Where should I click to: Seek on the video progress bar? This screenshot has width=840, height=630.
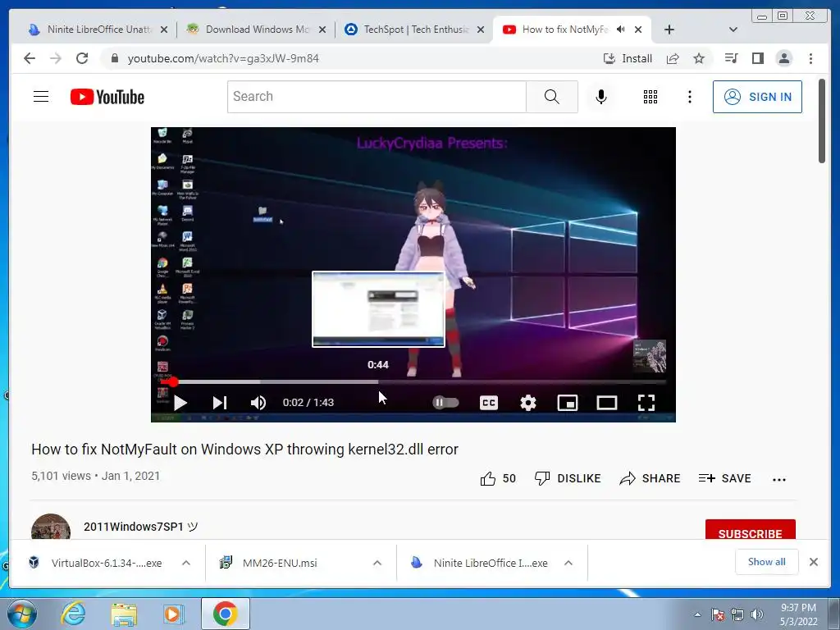click(x=413, y=382)
